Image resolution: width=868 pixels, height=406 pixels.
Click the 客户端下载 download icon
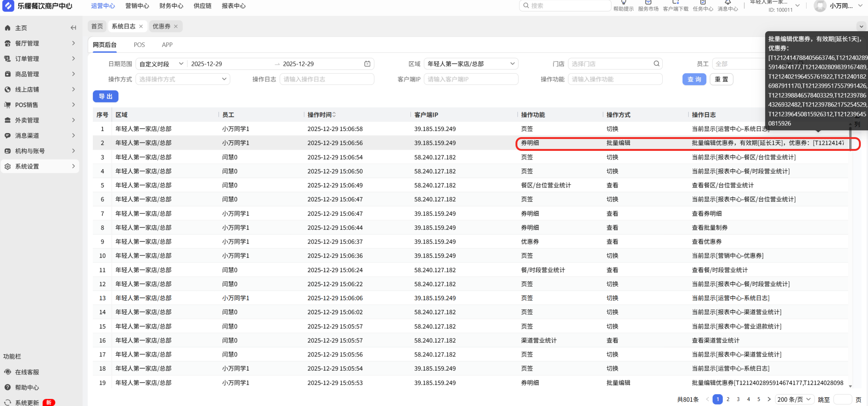click(x=675, y=3)
